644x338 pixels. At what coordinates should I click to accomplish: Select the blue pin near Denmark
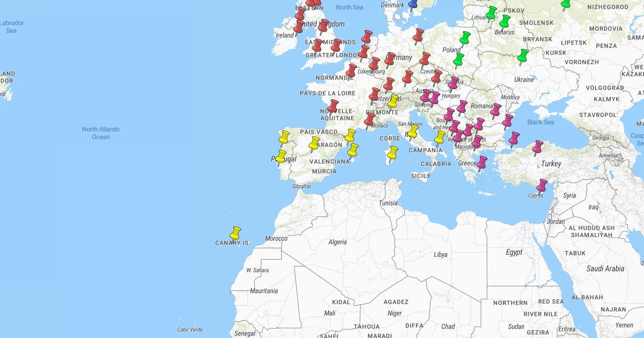413,5
